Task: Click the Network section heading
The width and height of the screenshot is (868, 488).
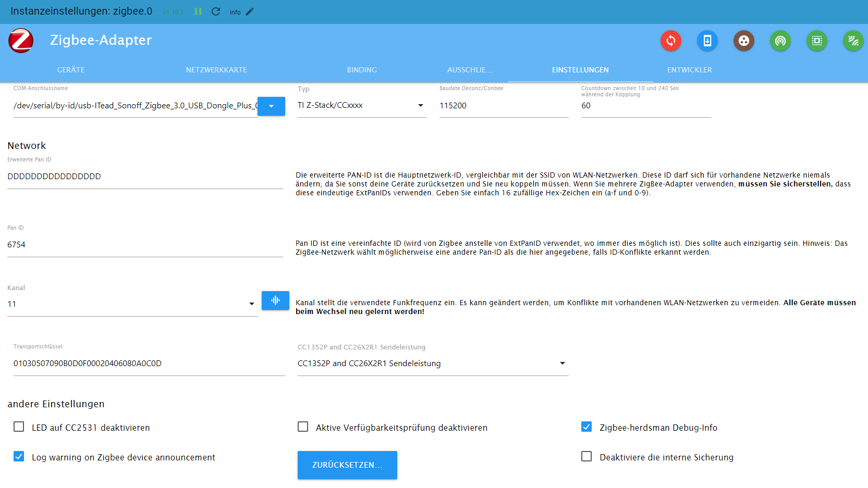Action: [27, 146]
